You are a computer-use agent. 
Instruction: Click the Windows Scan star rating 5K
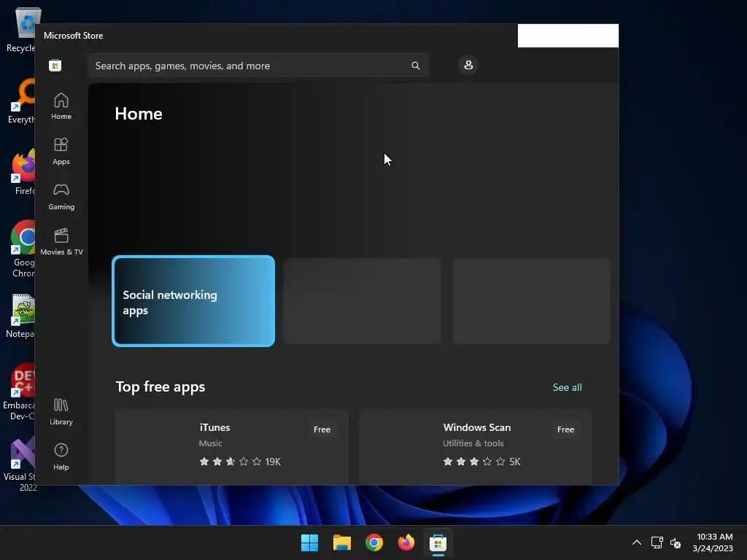point(481,462)
